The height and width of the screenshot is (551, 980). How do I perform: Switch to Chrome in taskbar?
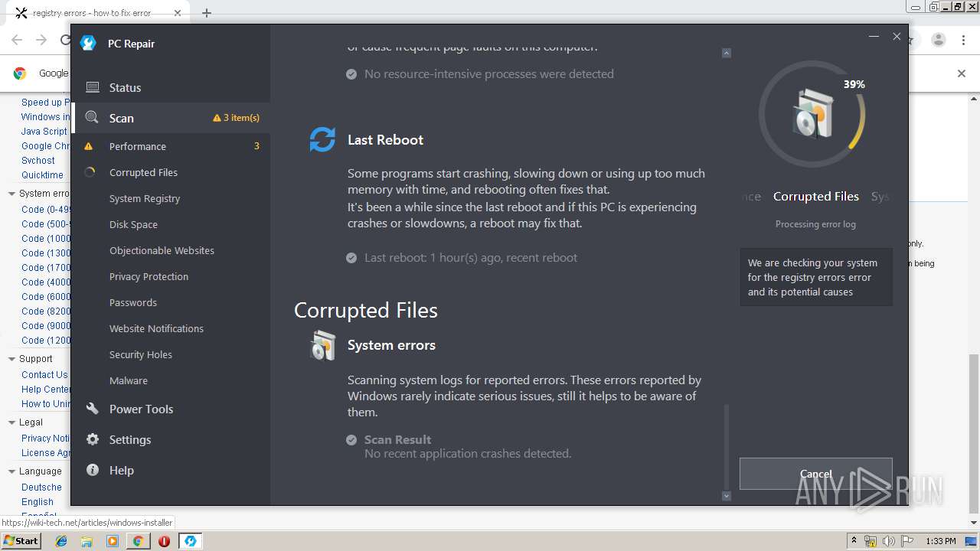[x=138, y=541]
